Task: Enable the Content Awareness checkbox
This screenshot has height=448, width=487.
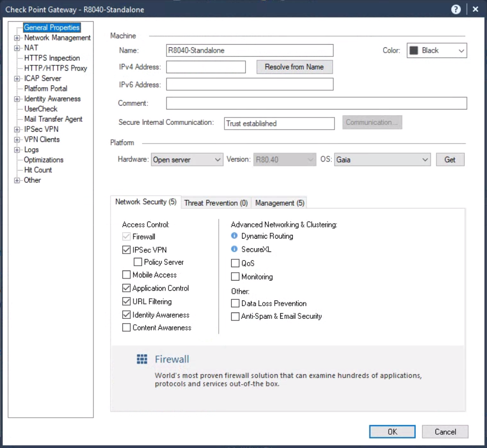Action: pyautogui.click(x=126, y=327)
